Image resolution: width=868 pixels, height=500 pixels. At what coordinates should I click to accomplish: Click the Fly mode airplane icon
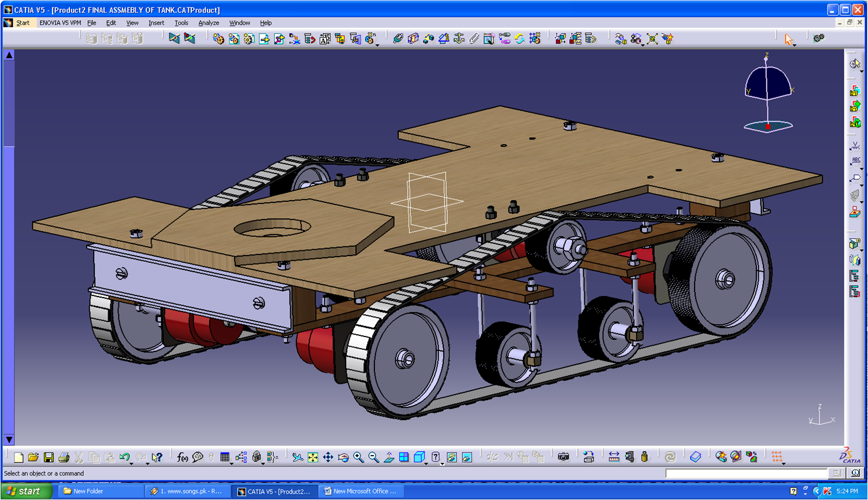[x=298, y=458]
